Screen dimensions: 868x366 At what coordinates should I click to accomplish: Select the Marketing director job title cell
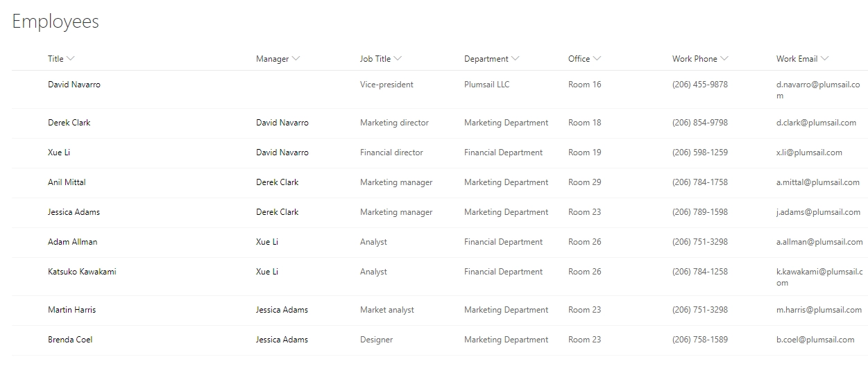394,123
